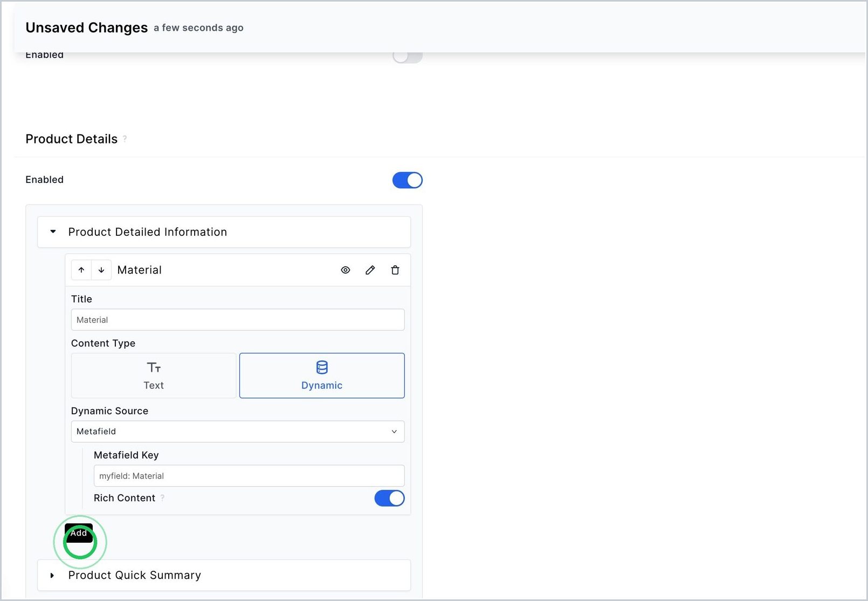868x601 pixels.
Task: Click the Material item header label
Action: click(140, 270)
